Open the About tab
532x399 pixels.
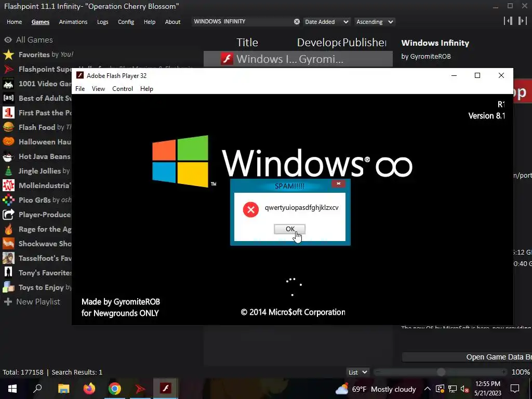tap(172, 22)
